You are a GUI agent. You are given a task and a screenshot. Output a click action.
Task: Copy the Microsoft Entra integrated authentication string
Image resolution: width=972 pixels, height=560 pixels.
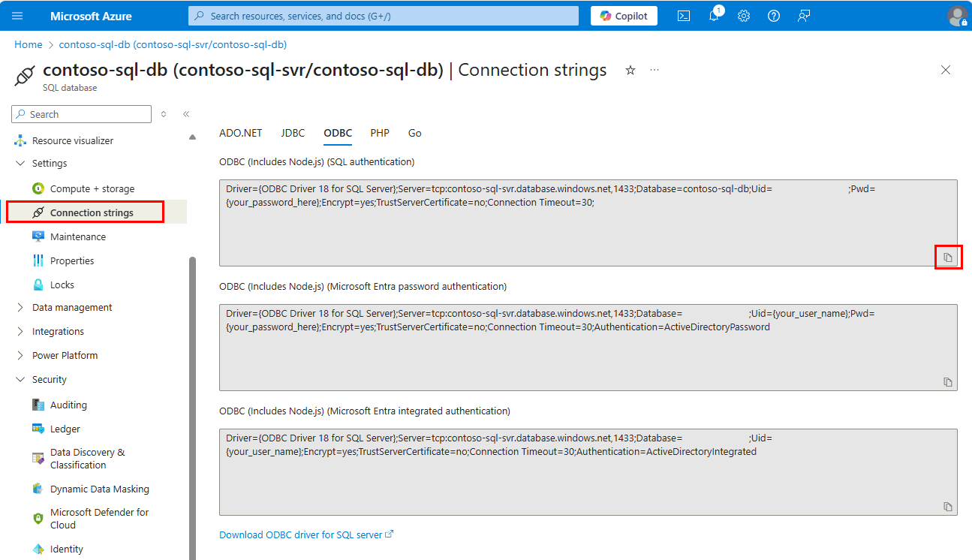click(x=947, y=506)
